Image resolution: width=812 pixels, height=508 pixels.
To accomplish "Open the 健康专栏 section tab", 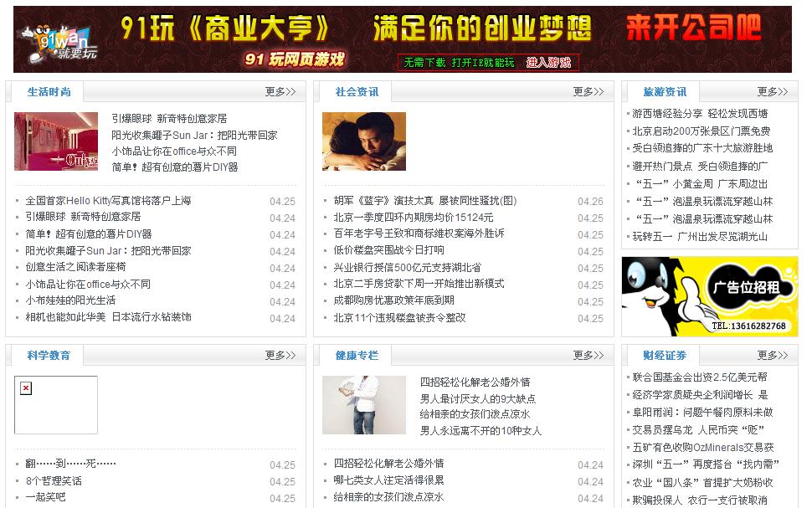I will (357, 356).
